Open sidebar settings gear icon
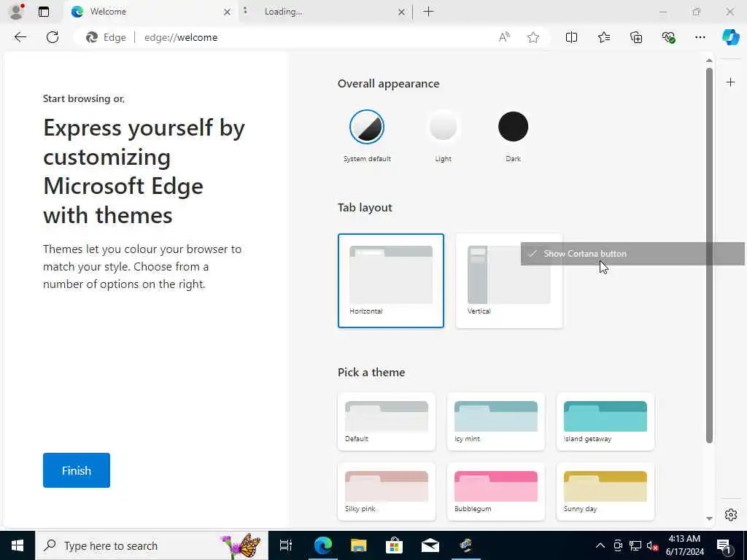The height and width of the screenshot is (560, 747). point(731,515)
